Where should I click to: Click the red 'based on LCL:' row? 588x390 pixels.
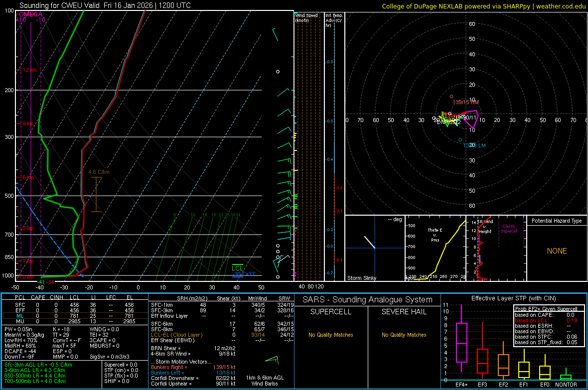click(546, 320)
